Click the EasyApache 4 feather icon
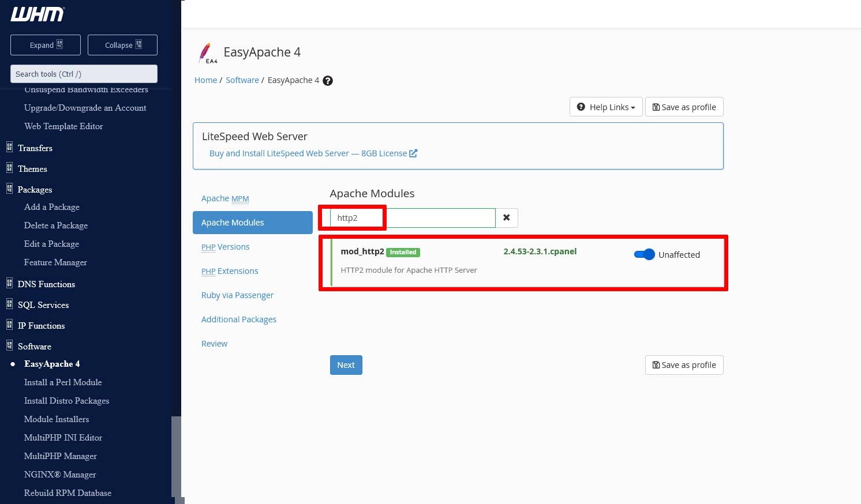 (x=207, y=53)
